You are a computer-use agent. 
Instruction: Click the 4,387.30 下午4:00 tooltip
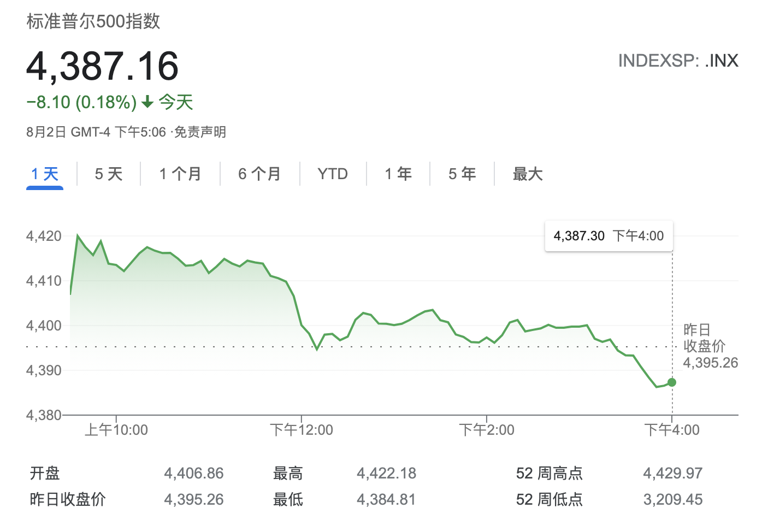tap(609, 236)
